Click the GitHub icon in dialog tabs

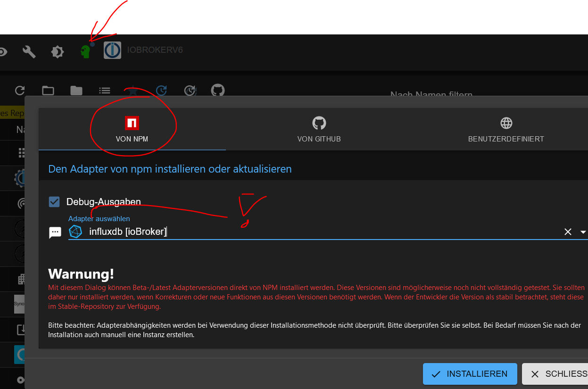tap(319, 123)
